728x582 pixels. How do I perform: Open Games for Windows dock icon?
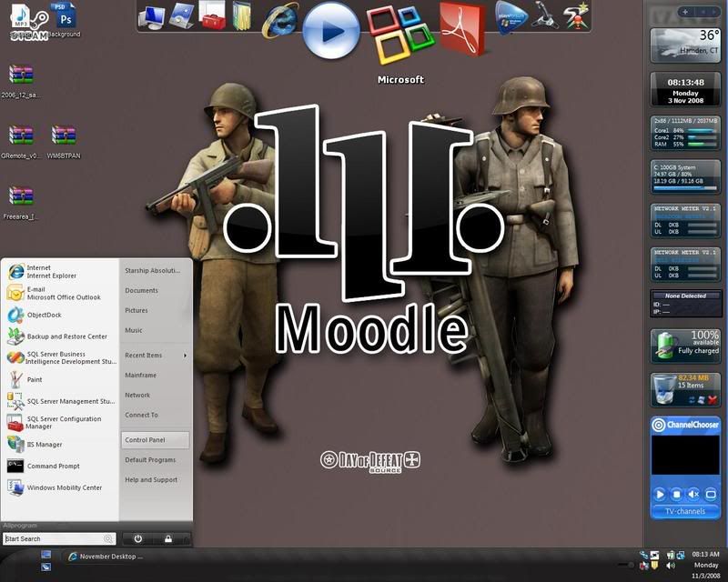pos(511,16)
